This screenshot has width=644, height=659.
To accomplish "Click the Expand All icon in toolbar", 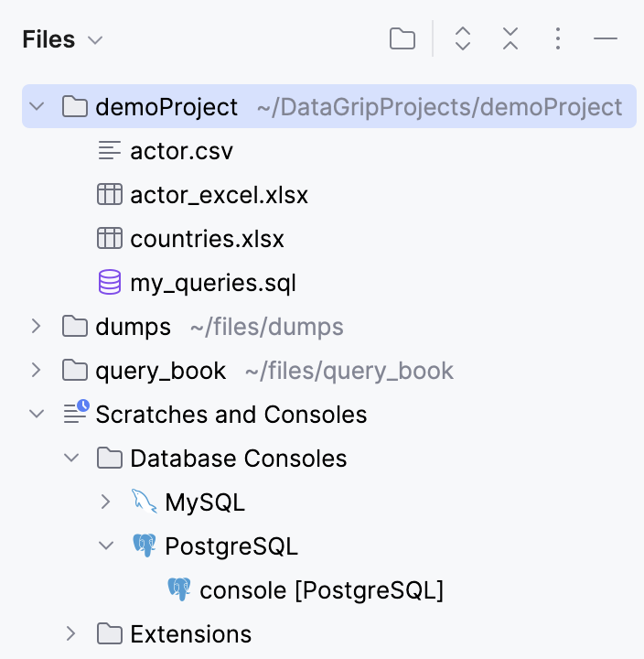I will (x=463, y=38).
